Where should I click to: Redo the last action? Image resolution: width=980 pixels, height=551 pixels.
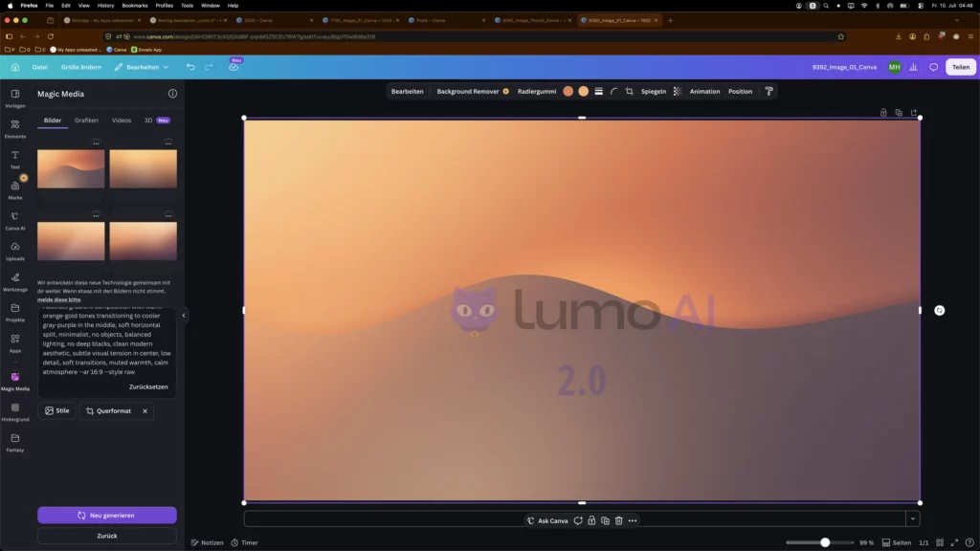(x=209, y=67)
